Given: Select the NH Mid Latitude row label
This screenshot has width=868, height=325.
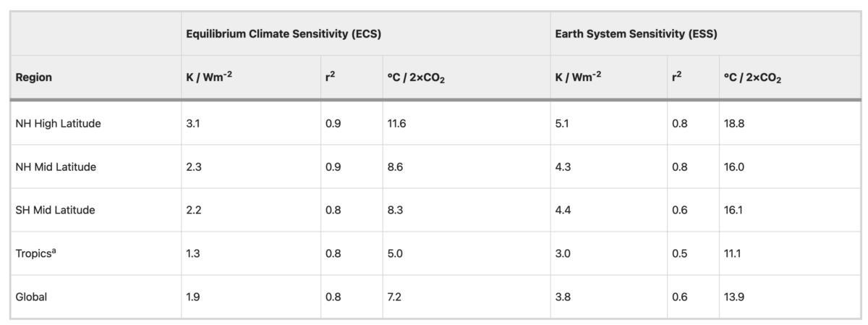Looking at the screenshot, I should [x=56, y=167].
